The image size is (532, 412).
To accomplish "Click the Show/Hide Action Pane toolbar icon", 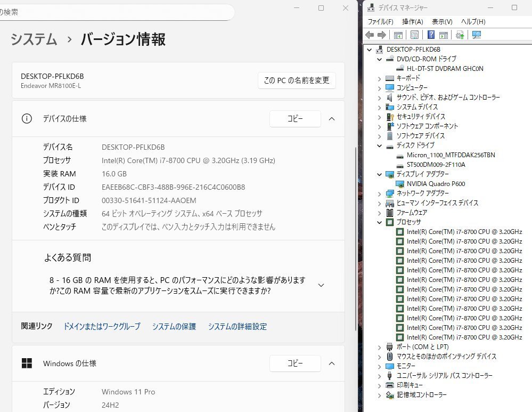I will (x=443, y=35).
